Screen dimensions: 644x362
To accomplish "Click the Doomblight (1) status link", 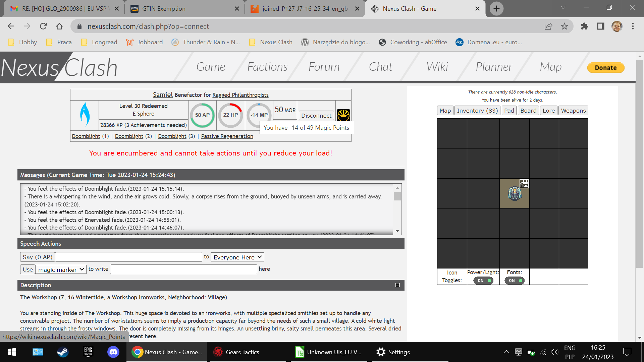I will click(x=86, y=136).
